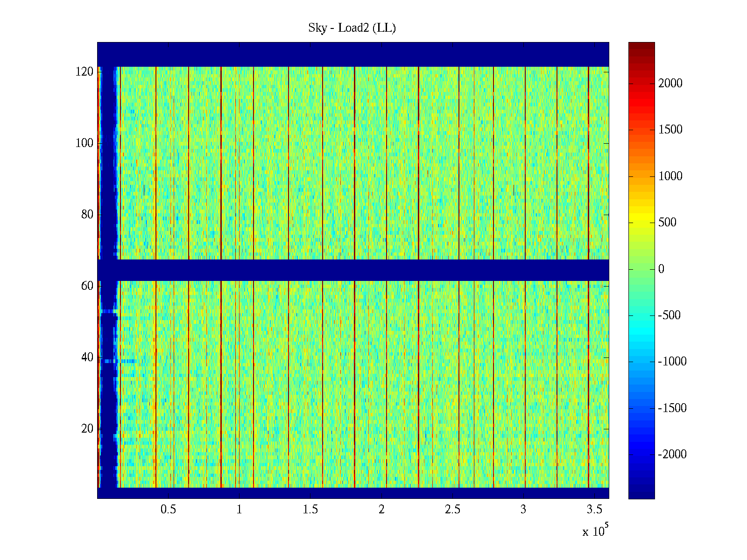Click the dark blue band at the plot top
747x560 pixels.
tap(353, 54)
